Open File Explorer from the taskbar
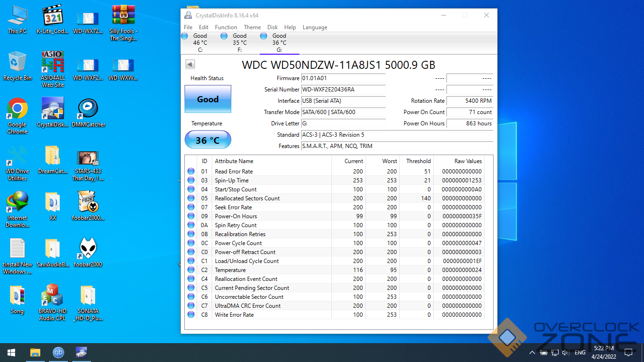Viewport: 644px width, 362px height. (35, 353)
